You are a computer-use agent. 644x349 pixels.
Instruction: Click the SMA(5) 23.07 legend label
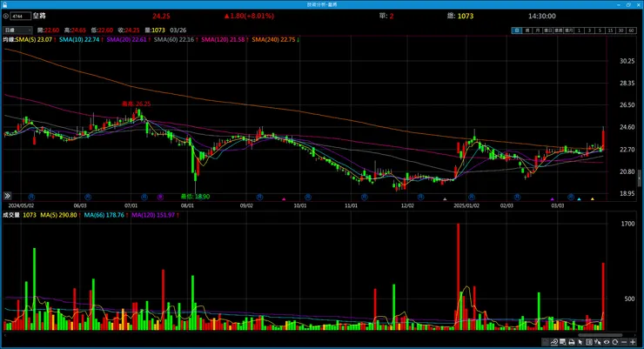(34, 40)
